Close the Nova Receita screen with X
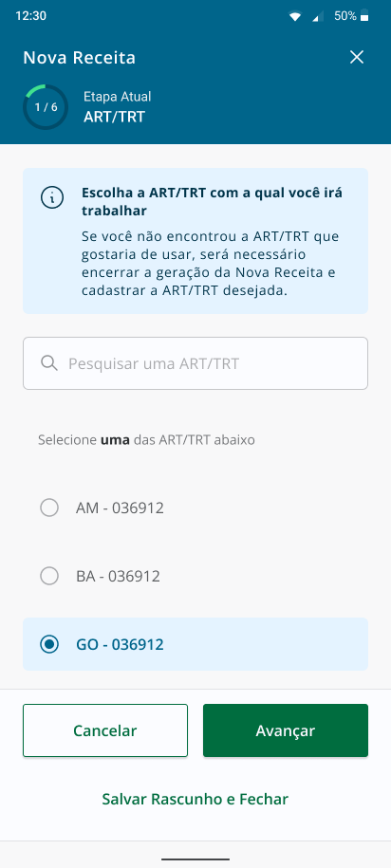The width and height of the screenshot is (391, 868). (x=357, y=57)
